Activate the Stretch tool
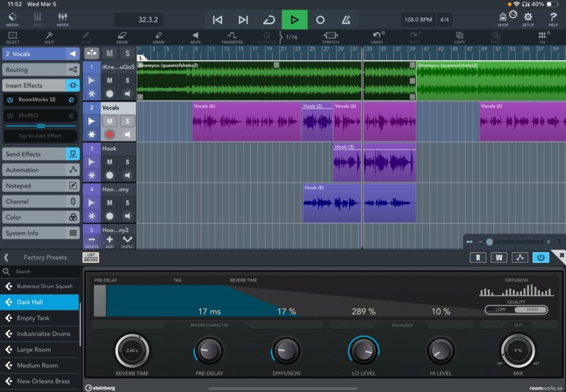 [331, 38]
